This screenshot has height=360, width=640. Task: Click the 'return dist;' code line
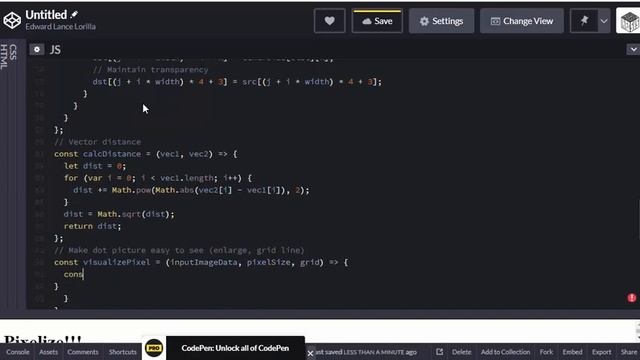point(92,226)
